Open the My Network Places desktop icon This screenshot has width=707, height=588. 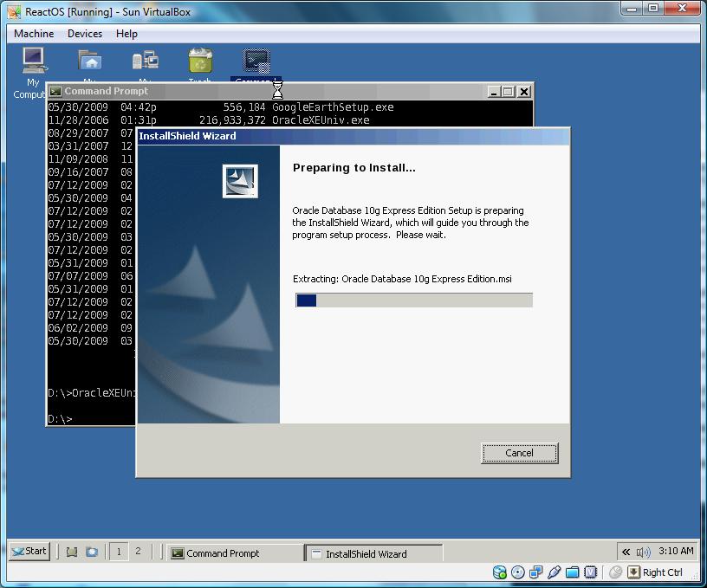click(145, 62)
